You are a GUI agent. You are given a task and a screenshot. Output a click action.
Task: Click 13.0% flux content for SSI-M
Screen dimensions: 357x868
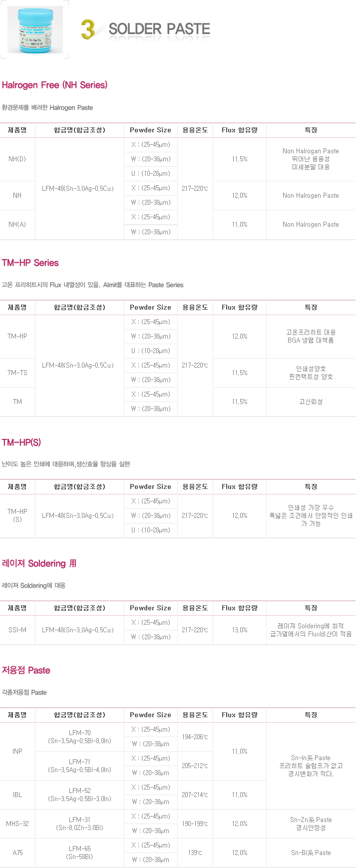pyautogui.click(x=240, y=630)
